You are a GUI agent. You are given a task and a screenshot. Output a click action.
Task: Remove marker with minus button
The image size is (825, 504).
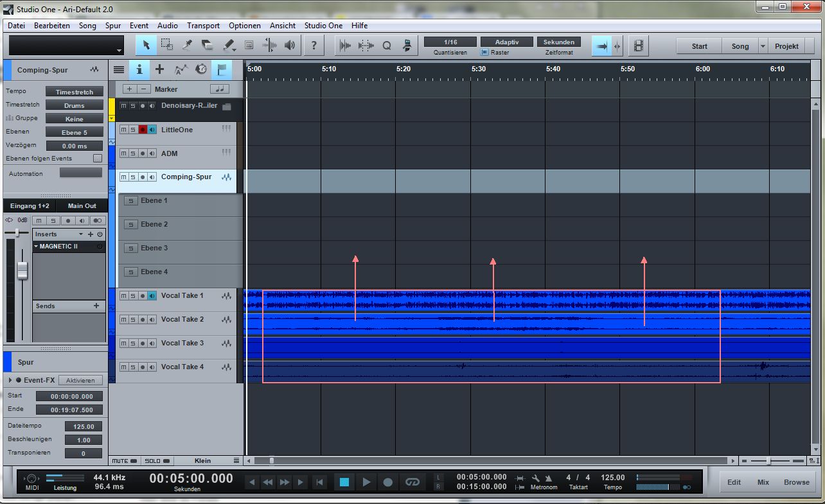144,89
